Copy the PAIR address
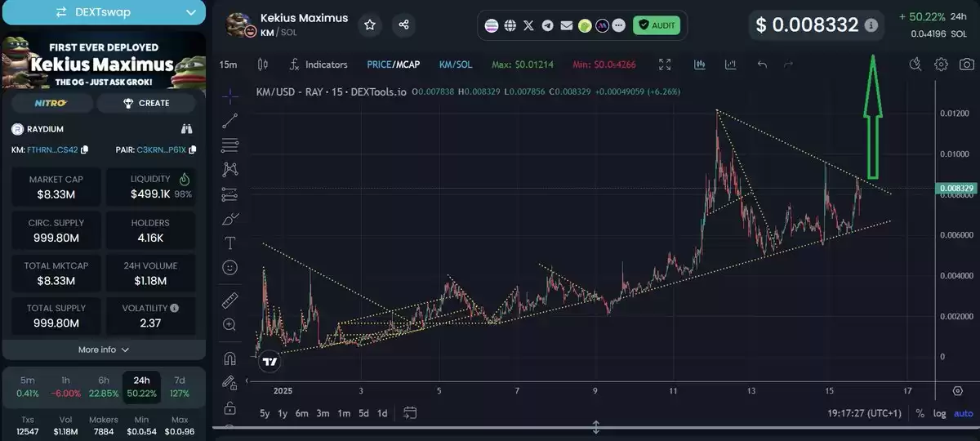 pos(192,149)
